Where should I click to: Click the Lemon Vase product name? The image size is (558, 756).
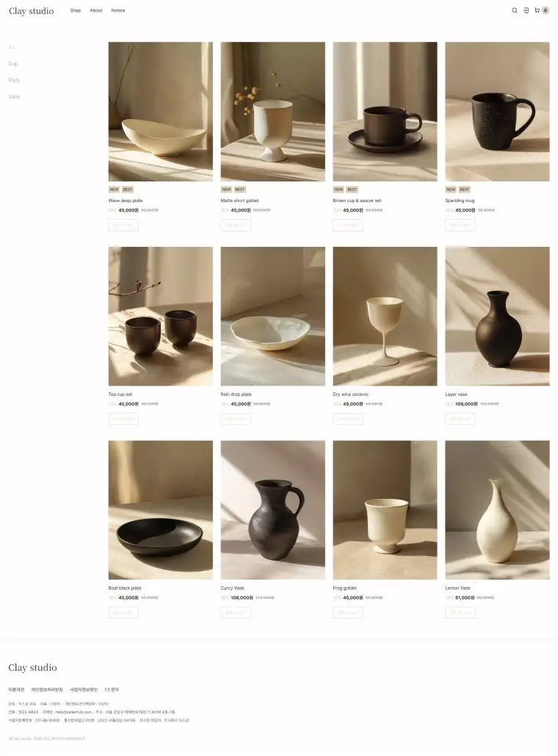(x=457, y=588)
